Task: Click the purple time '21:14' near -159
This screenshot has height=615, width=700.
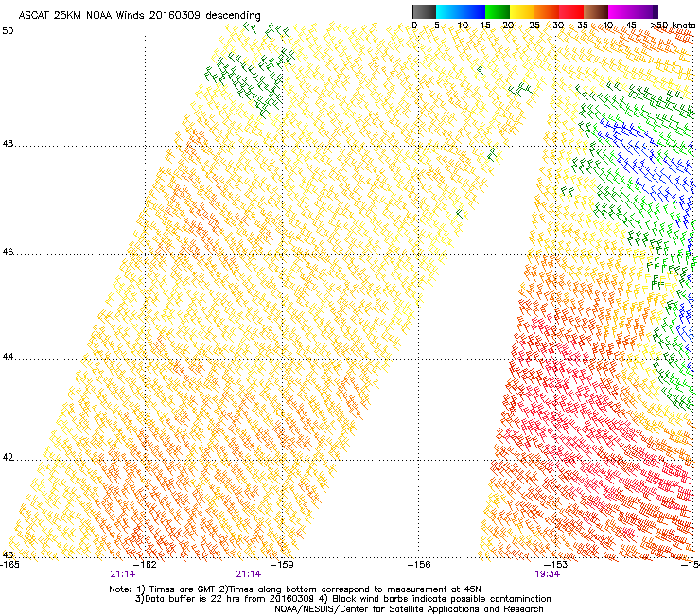Action: point(249,574)
